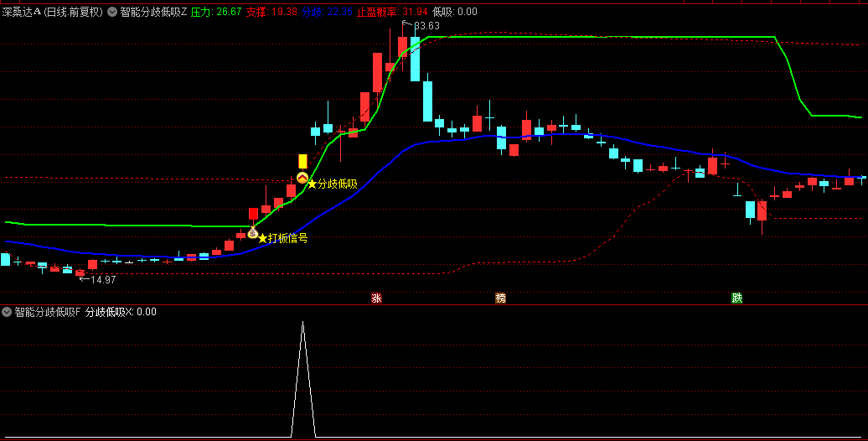Click the green 跌 marker icon

pos(736,298)
